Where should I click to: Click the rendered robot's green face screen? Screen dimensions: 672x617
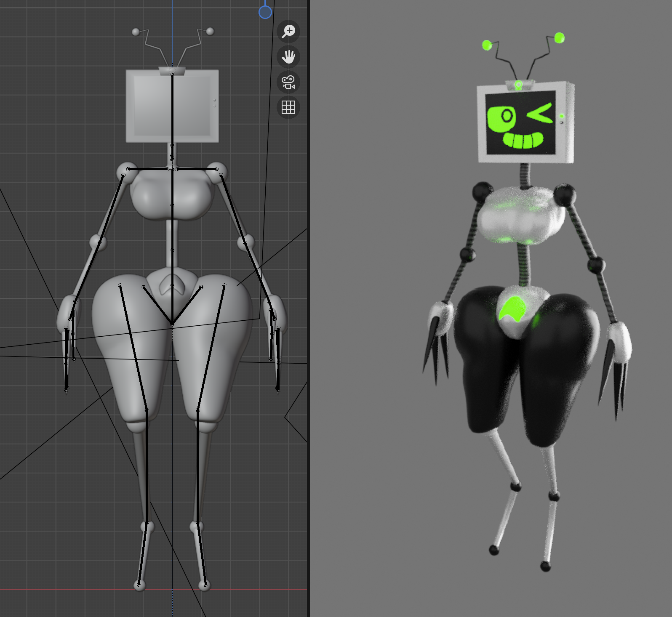pos(520,123)
